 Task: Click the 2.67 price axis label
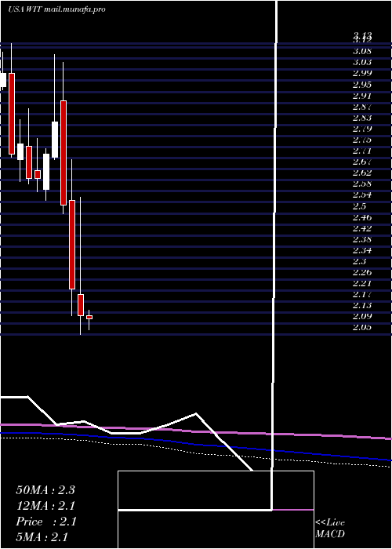point(362,162)
